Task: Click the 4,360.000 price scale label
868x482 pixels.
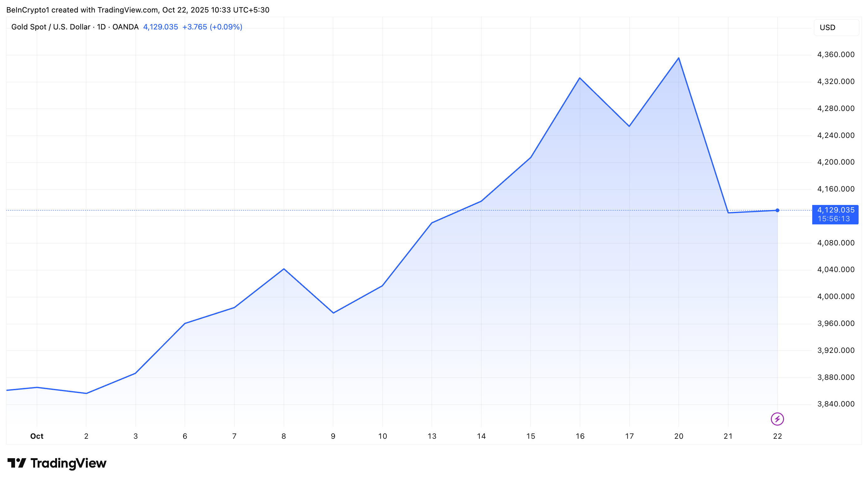Action: [836, 55]
